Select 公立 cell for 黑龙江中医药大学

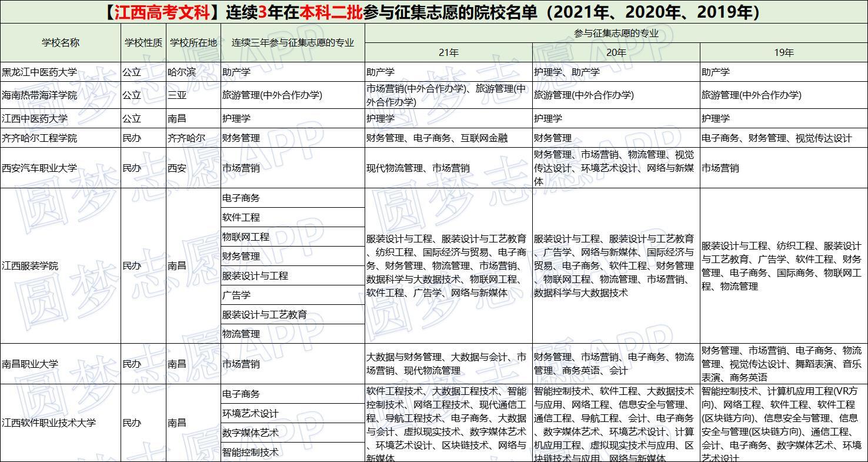(143, 72)
